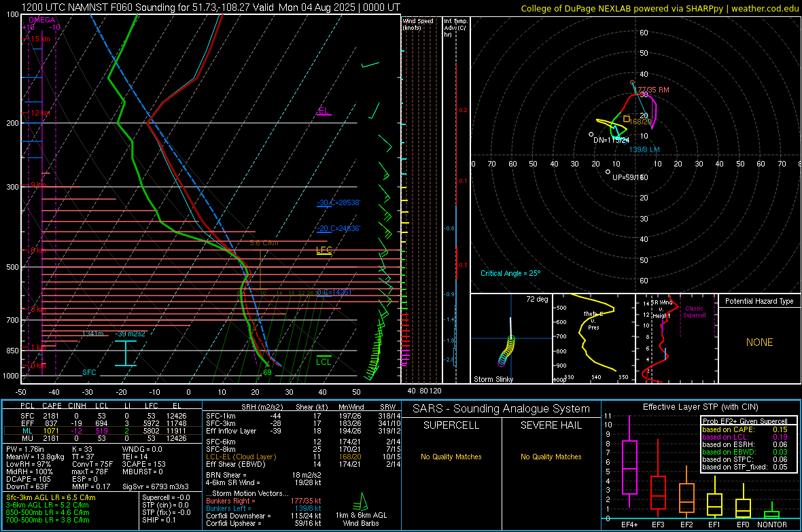Click the Prob EF2+ Given Supercell heading
The image size is (802, 532).
[x=745, y=421]
